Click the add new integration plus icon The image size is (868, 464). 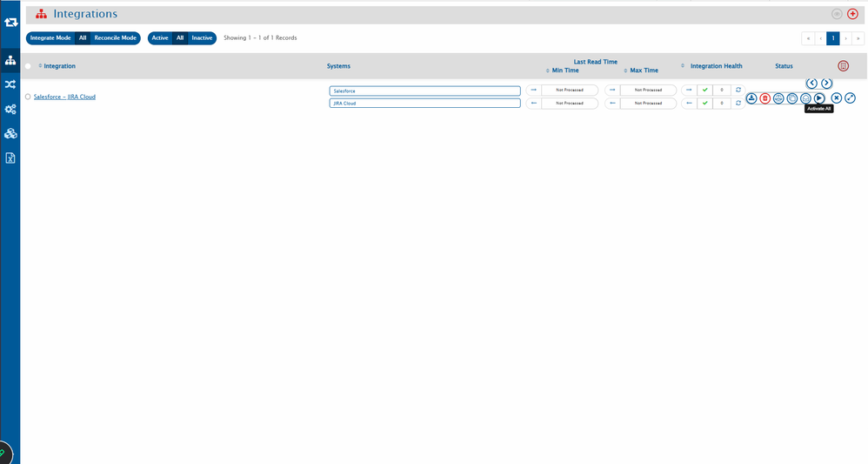pyautogui.click(x=852, y=14)
